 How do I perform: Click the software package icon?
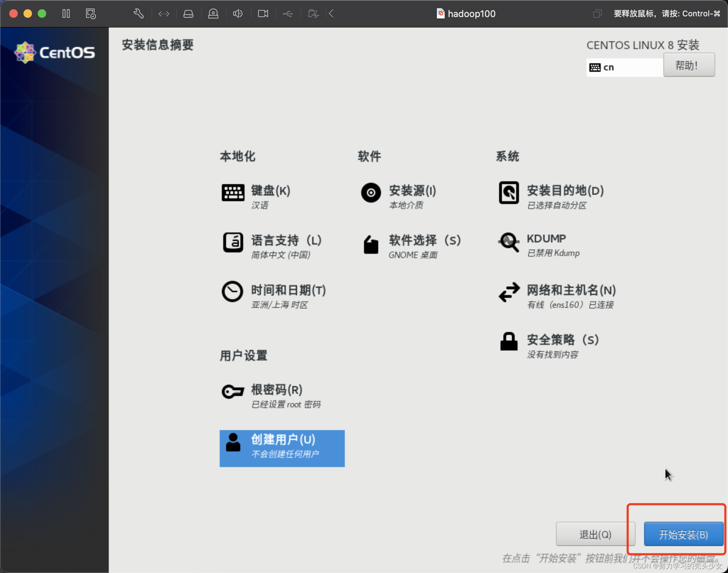click(371, 245)
